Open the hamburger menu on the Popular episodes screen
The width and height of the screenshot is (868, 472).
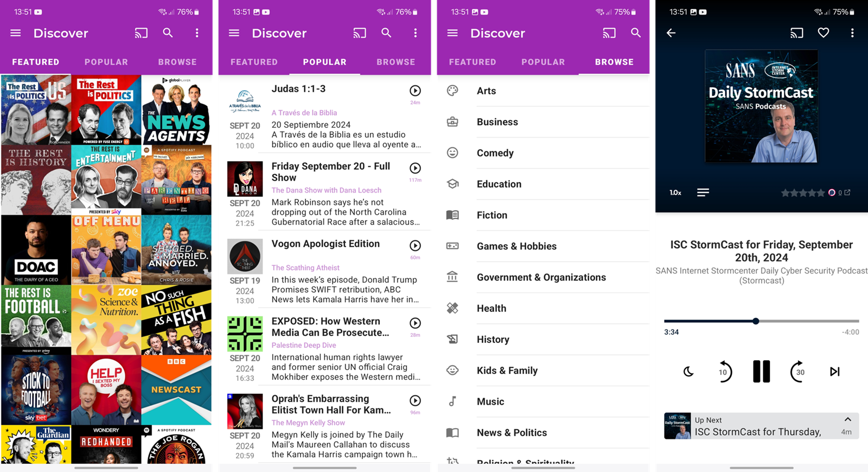click(x=234, y=33)
